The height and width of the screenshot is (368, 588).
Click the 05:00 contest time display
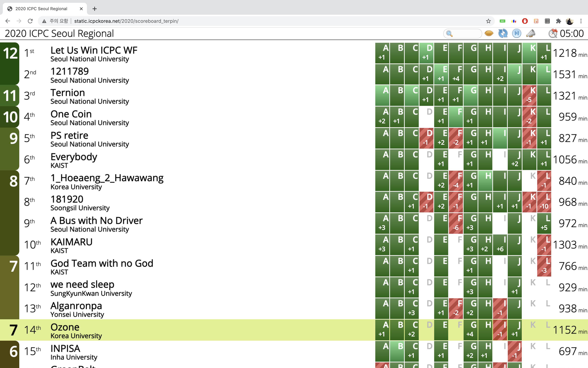(x=572, y=33)
